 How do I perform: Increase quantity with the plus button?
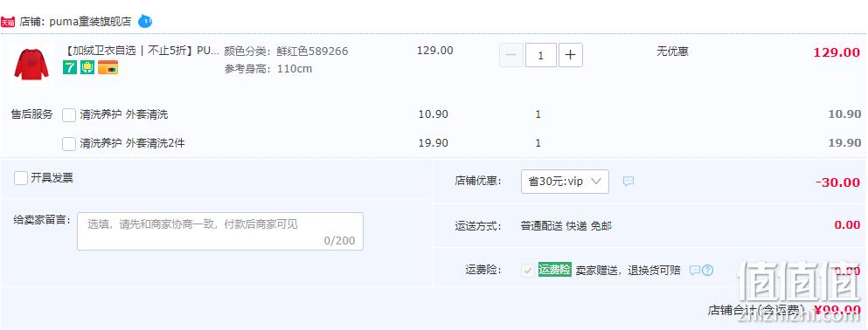pyautogui.click(x=570, y=55)
